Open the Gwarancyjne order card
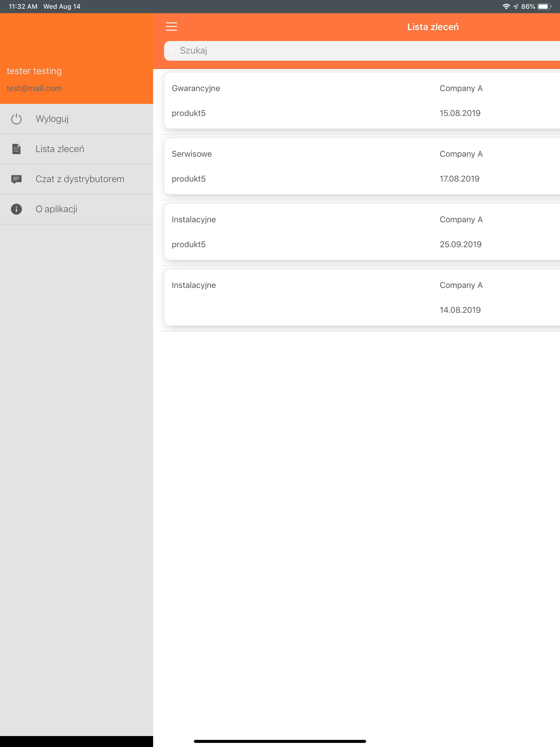Image resolution: width=560 pixels, height=747 pixels. [x=362, y=100]
